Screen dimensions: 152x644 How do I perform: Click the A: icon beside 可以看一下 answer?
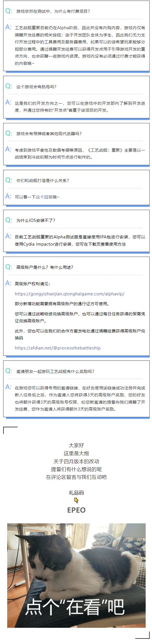(8, 196)
